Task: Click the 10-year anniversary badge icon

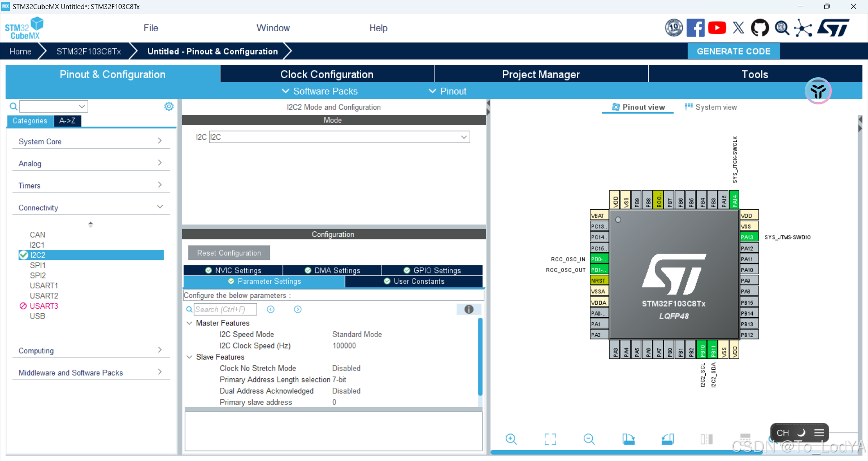Action: tap(674, 28)
